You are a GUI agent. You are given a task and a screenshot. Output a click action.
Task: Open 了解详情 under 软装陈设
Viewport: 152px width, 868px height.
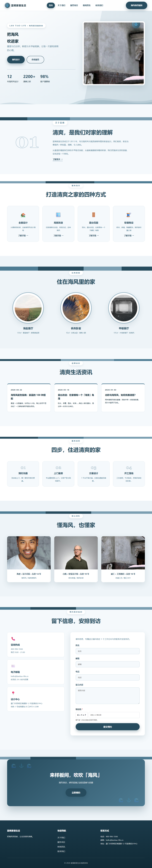pos(129,236)
